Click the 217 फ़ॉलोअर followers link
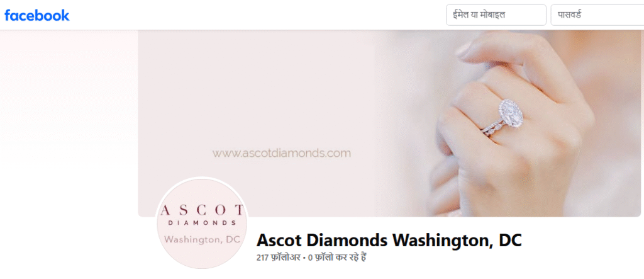644x279 pixels. tap(278, 258)
